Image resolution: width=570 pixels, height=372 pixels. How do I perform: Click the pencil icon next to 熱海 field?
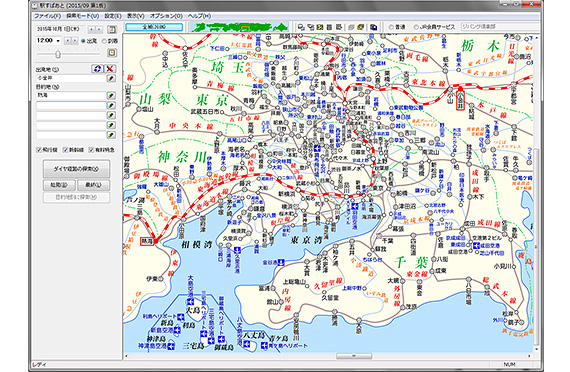[x=111, y=95]
